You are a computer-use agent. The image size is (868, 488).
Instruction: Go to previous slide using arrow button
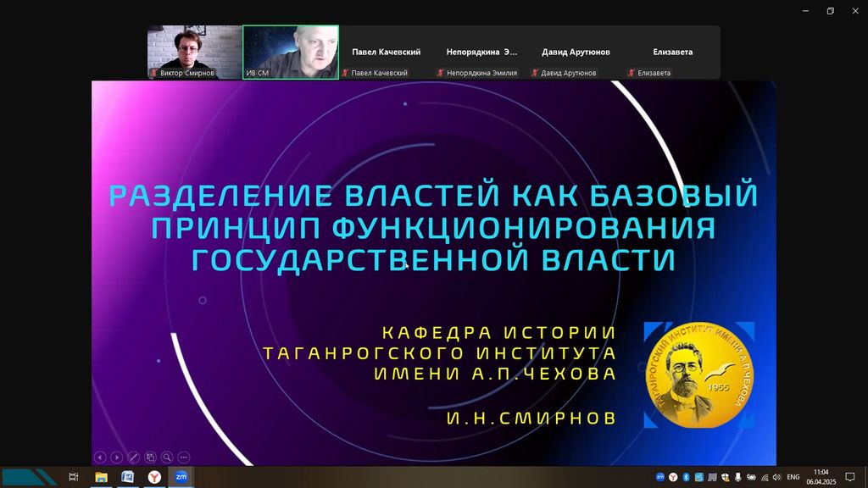pyautogui.click(x=100, y=457)
